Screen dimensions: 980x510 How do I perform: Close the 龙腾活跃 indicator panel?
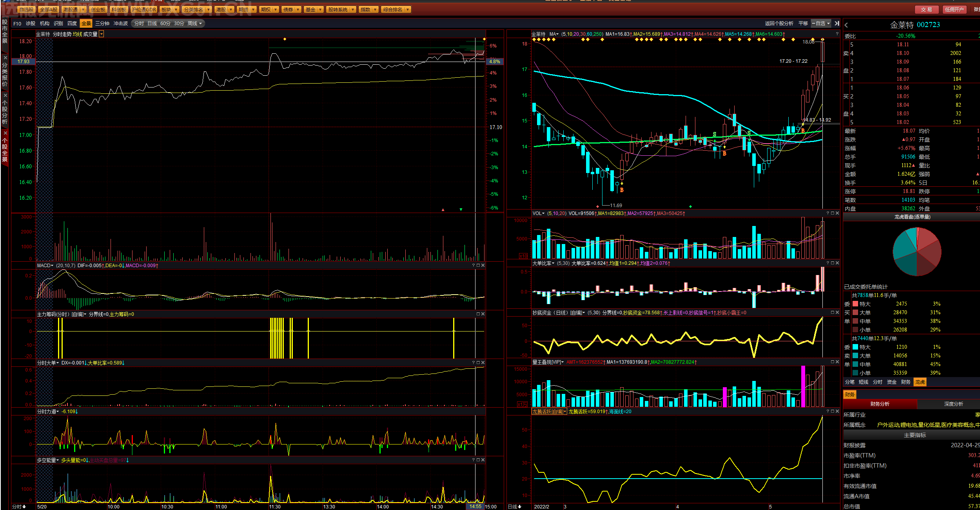(x=837, y=412)
